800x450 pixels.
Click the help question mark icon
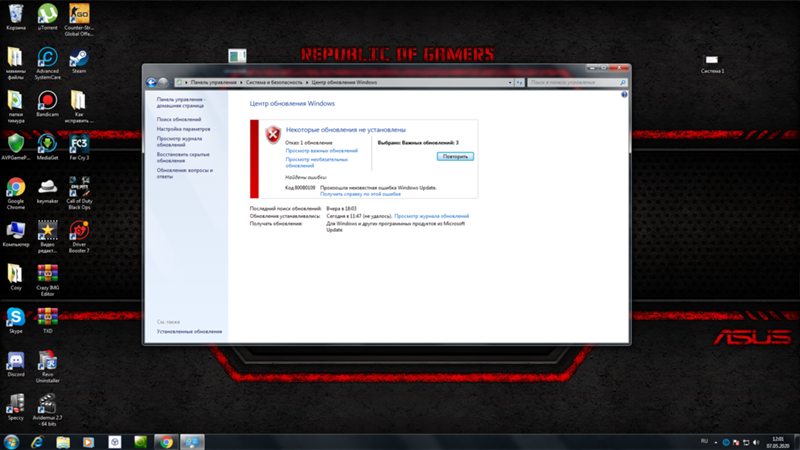click(x=624, y=94)
